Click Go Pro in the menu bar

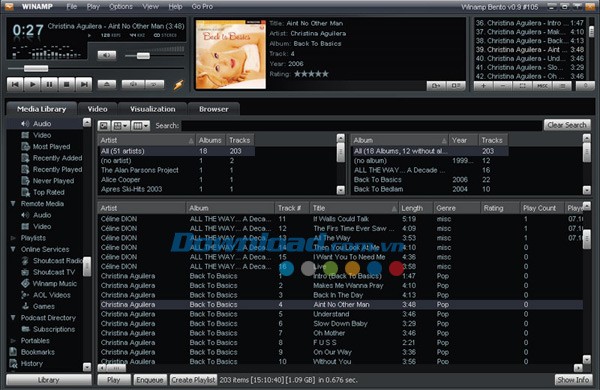202,7
